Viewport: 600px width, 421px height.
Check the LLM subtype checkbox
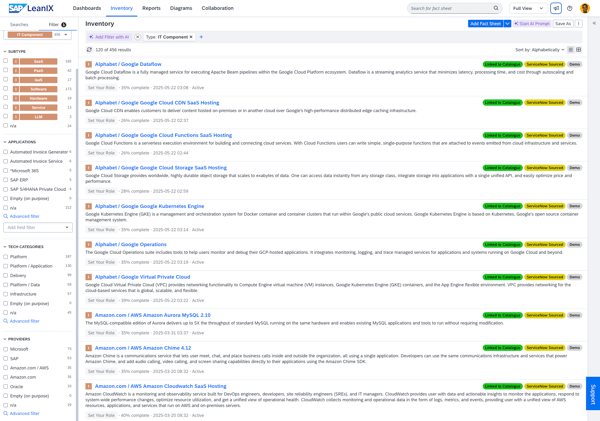tap(5, 116)
